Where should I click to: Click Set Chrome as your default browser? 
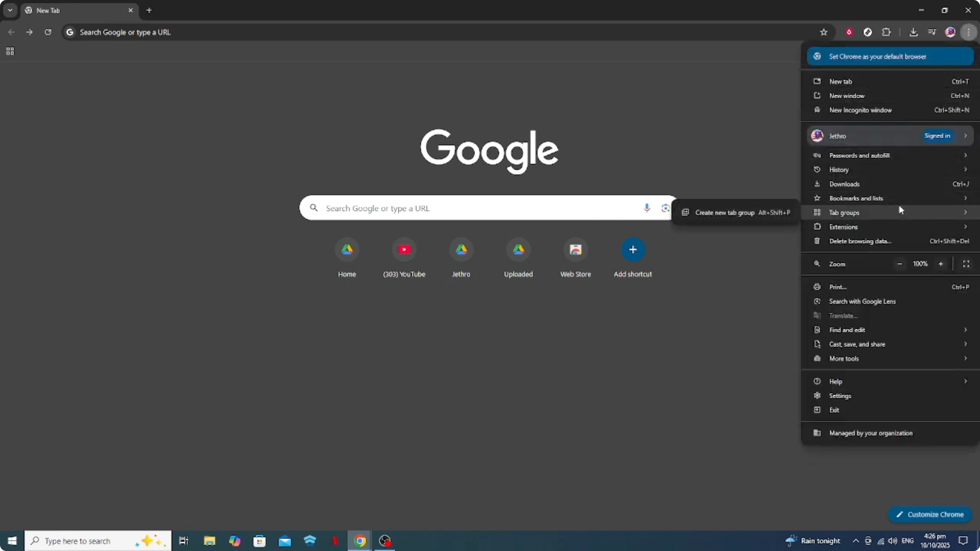click(x=890, y=56)
